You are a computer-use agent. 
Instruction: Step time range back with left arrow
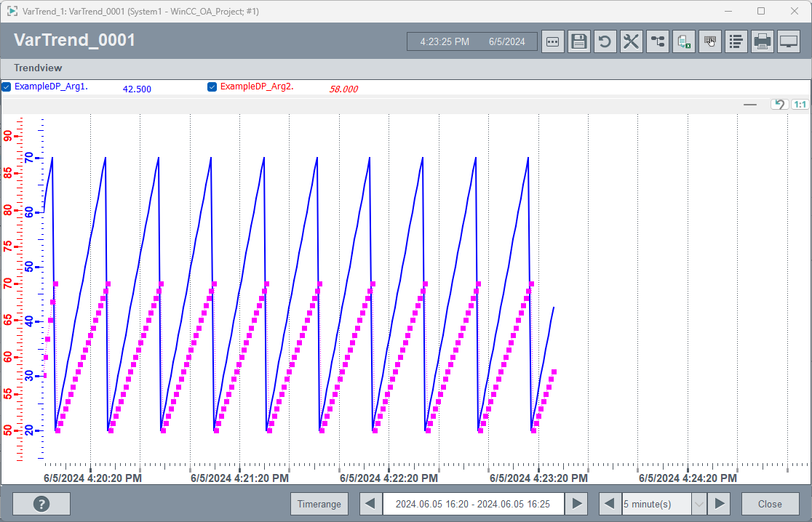pos(370,504)
